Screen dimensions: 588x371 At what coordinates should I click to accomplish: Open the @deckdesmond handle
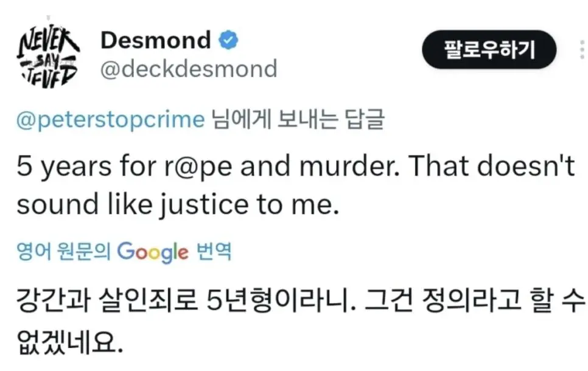point(188,68)
